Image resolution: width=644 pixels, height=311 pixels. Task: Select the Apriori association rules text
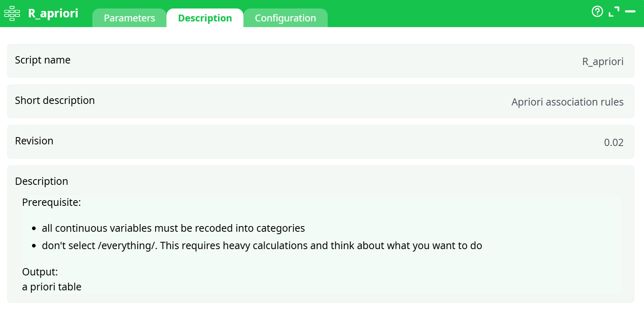tap(567, 102)
